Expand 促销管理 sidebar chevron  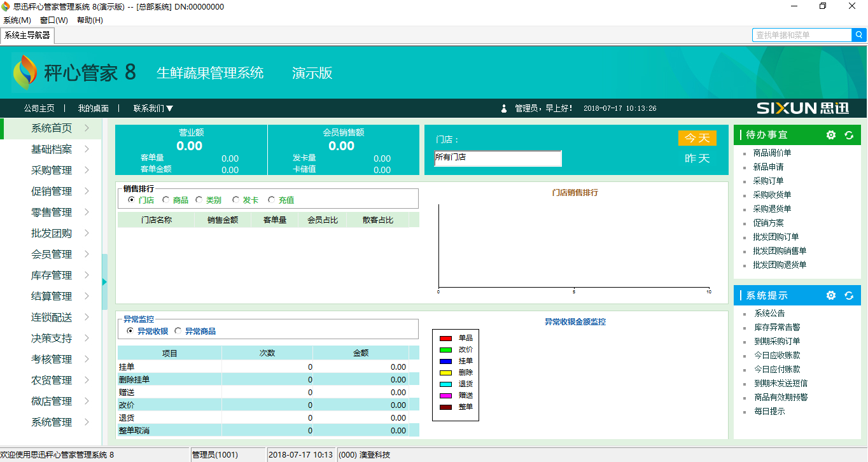click(87, 192)
